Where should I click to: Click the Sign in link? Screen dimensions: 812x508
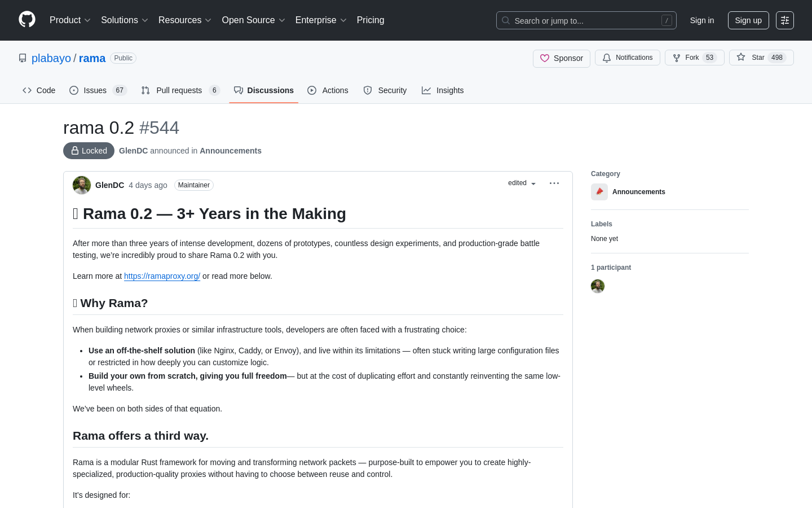[702, 20]
